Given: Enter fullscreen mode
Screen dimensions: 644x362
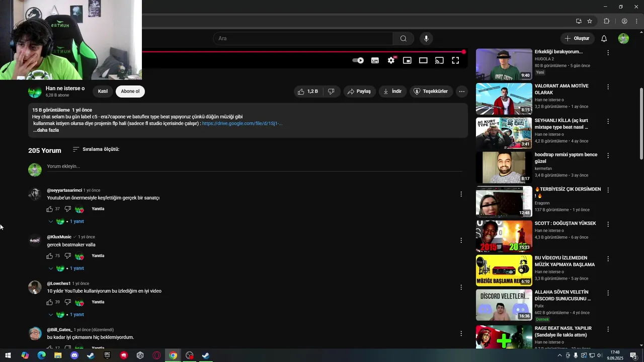Looking at the screenshot, I should pyautogui.click(x=455, y=60).
